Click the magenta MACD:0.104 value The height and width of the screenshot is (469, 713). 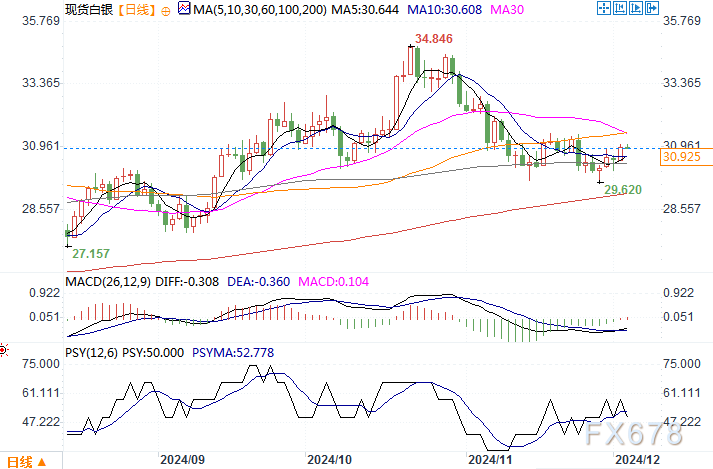tap(333, 282)
